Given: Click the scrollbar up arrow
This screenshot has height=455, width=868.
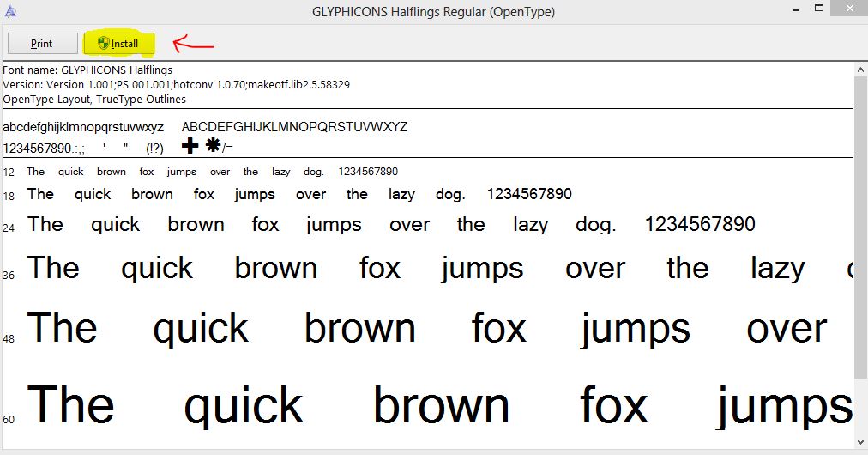Looking at the screenshot, I should [860, 70].
